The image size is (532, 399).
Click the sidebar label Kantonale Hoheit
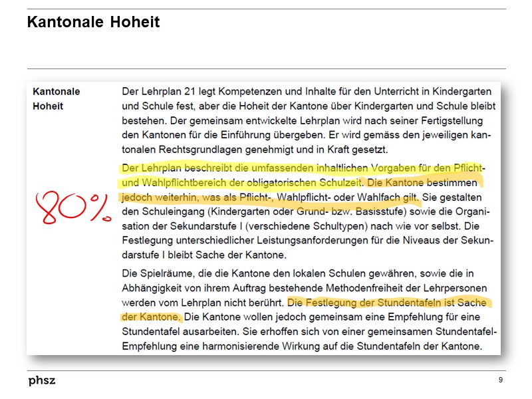coord(58,97)
